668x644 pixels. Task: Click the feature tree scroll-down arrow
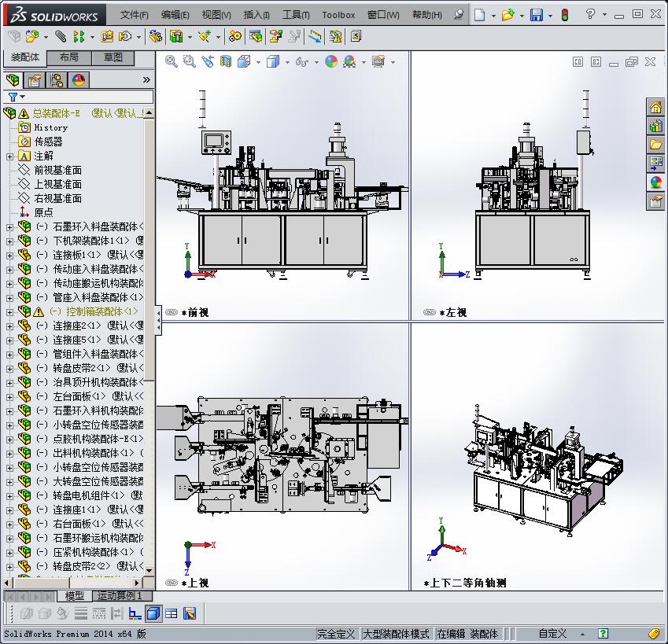pyautogui.click(x=149, y=570)
